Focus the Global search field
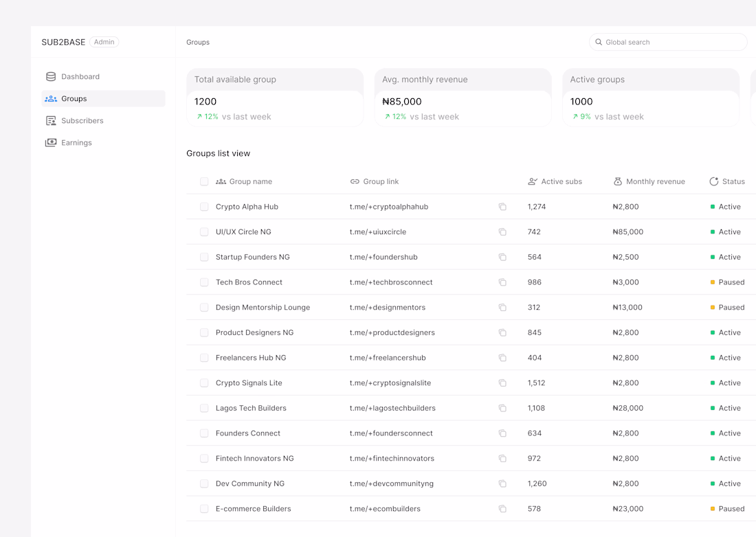The image size is (756, 537). 670,42
